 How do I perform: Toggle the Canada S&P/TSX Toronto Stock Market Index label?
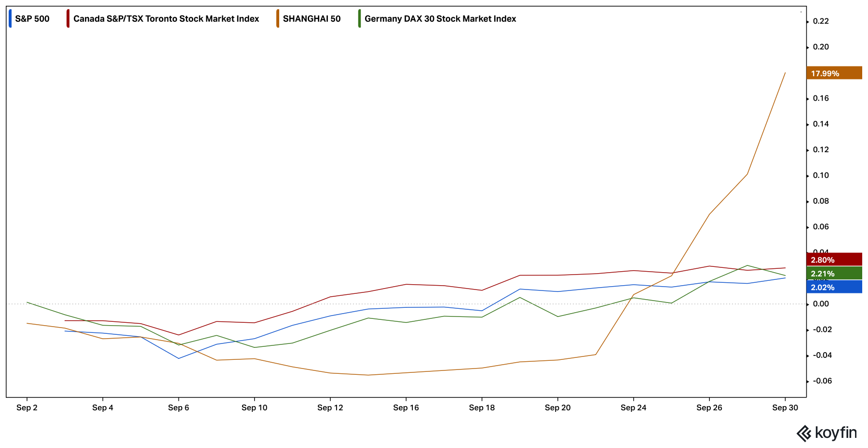coord(166,19)
